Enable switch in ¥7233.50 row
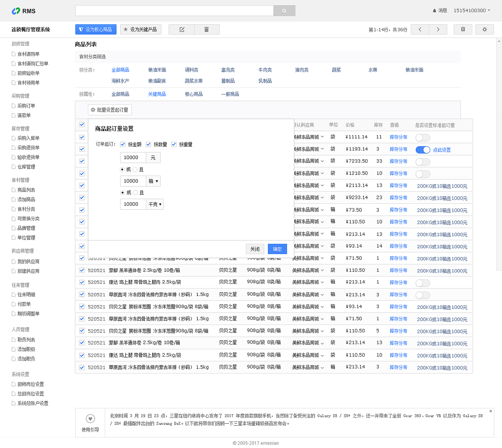 (x=423, y=162)
